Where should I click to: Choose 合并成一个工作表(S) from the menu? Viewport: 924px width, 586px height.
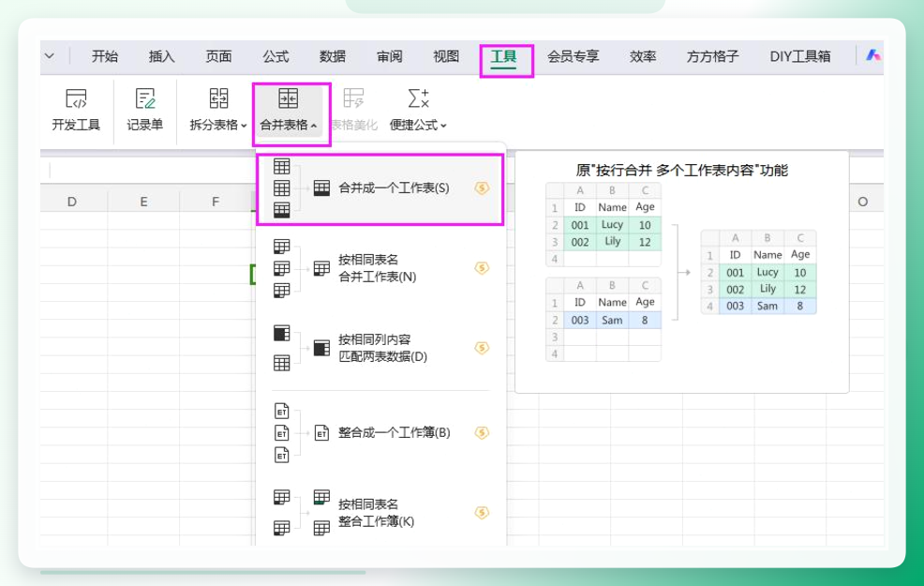(380, 188)
